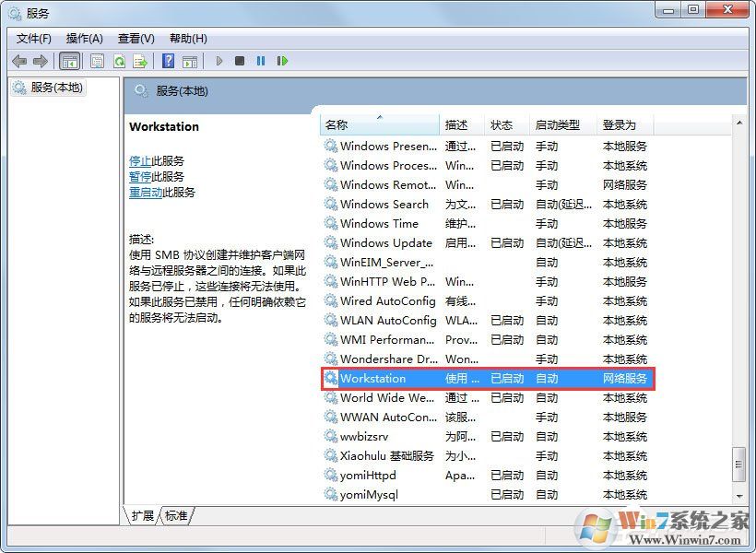Screen dimensions: 756x553
Task: Select 服务(本地) in the left tree
Action: [55, 88]
